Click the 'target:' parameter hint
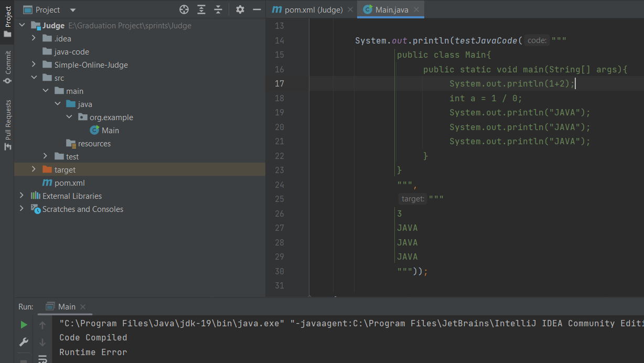The width and height of the screenshot is (644, 363). point(413,199)
